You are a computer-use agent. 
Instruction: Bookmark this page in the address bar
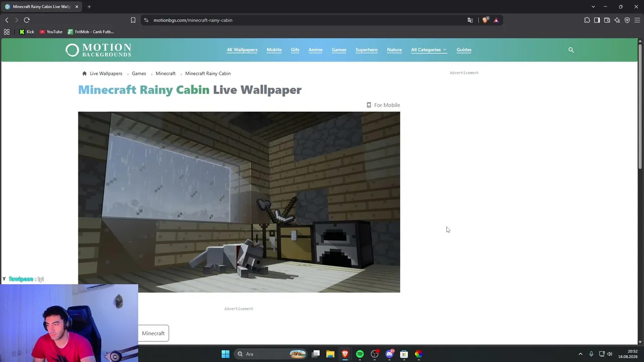pyautogui.click(x=133, y=20)
